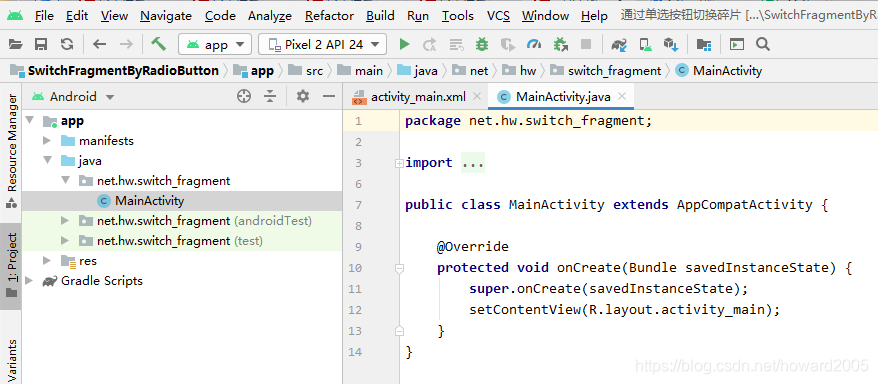This screenshot has width=878, height=384.
Task: Expand Gradle Scripts node
Action: click(30, 281)
